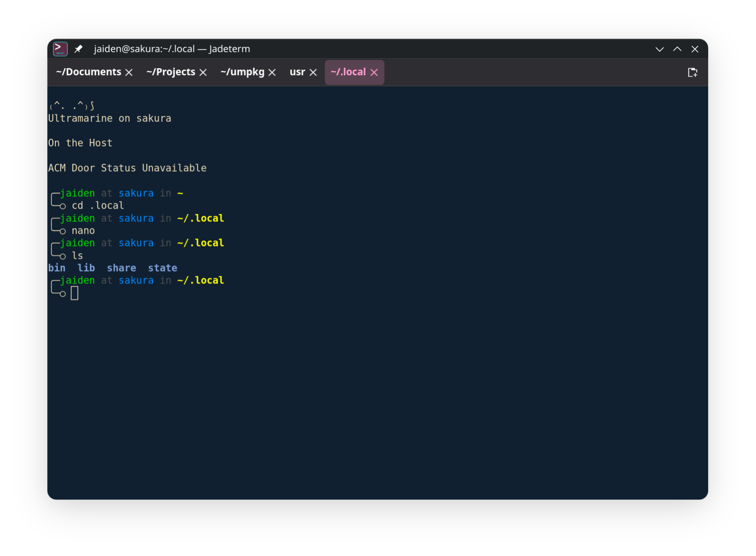The image size is (756, 556).
Task: Click the ASCII cat face banner
Action: pos(72,105)
